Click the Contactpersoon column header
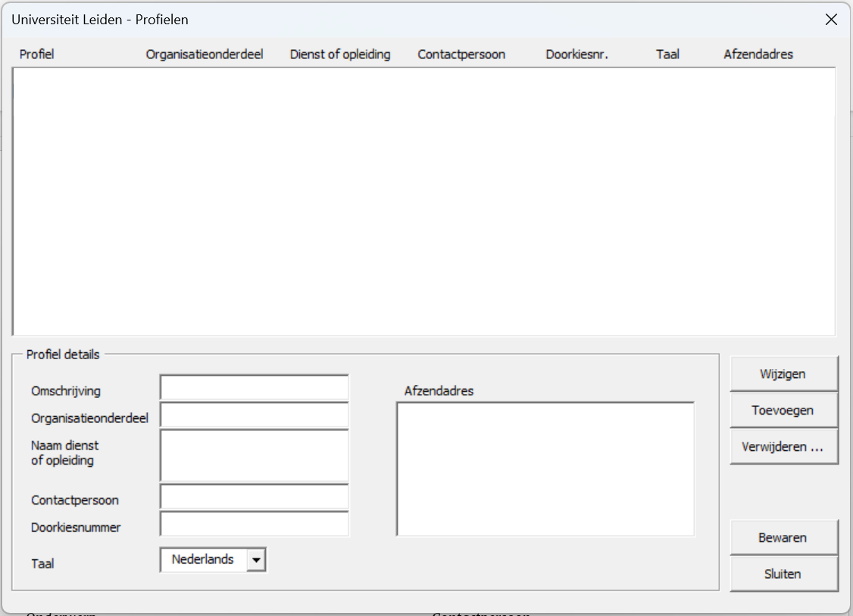The image size is (853, 616). pos(461,55)
